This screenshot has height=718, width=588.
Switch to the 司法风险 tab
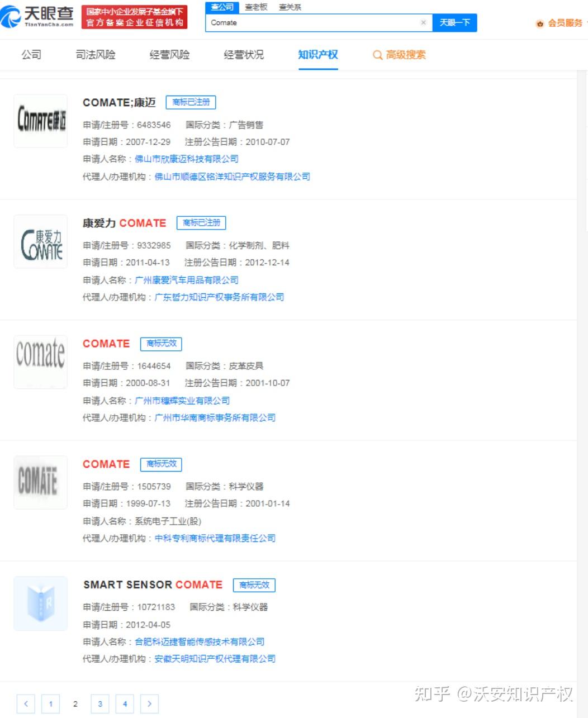click(95, 55)
